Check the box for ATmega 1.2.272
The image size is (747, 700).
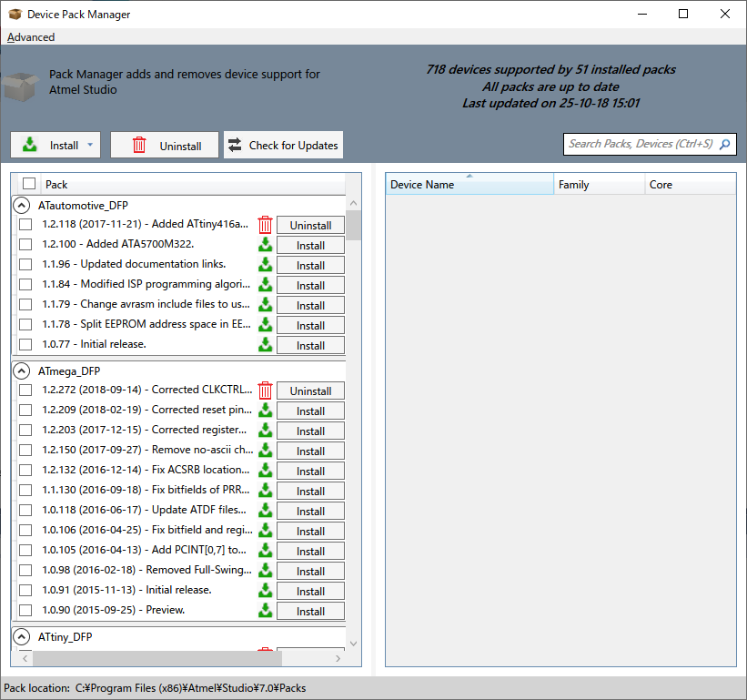[x=25, y=391]
